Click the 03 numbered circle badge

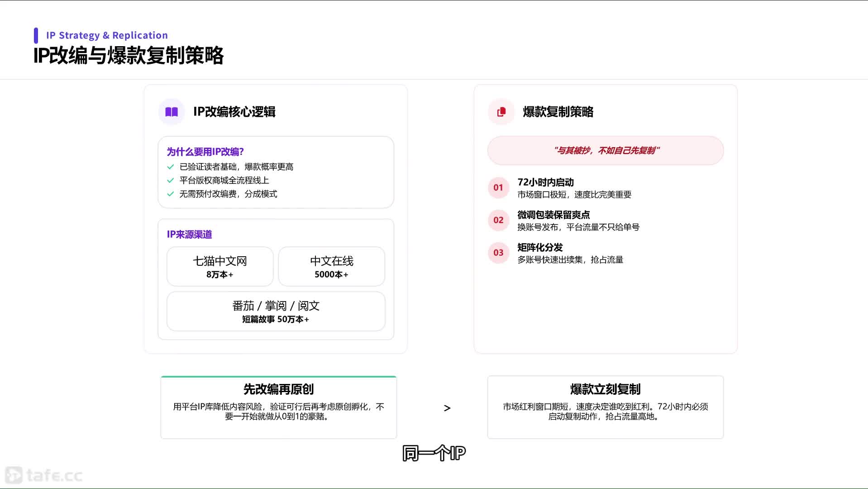498,253
